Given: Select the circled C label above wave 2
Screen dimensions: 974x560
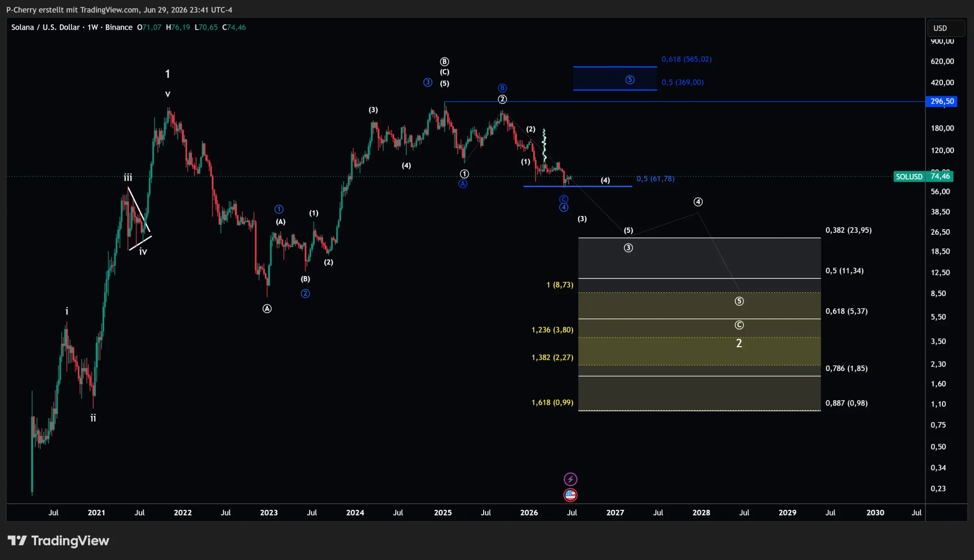Looking at the screenshot, I should [739, 325].
